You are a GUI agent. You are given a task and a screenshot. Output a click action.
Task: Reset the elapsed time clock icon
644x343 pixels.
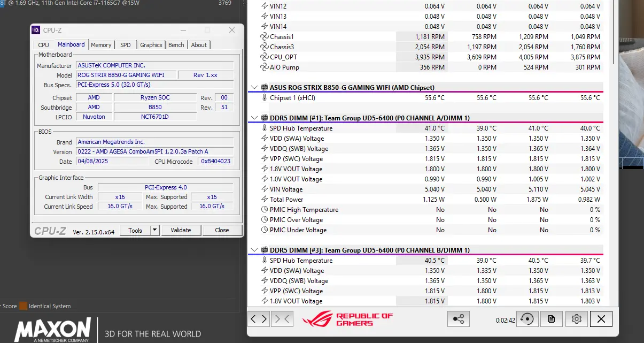527,319
